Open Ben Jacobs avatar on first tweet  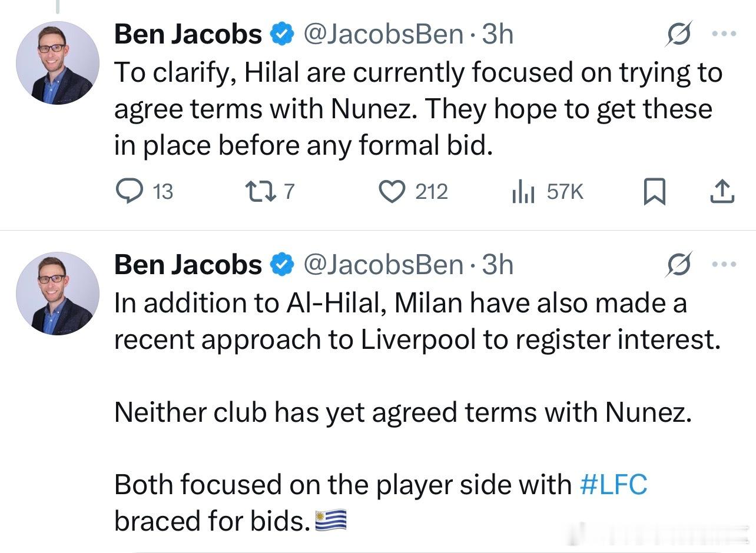57,63
